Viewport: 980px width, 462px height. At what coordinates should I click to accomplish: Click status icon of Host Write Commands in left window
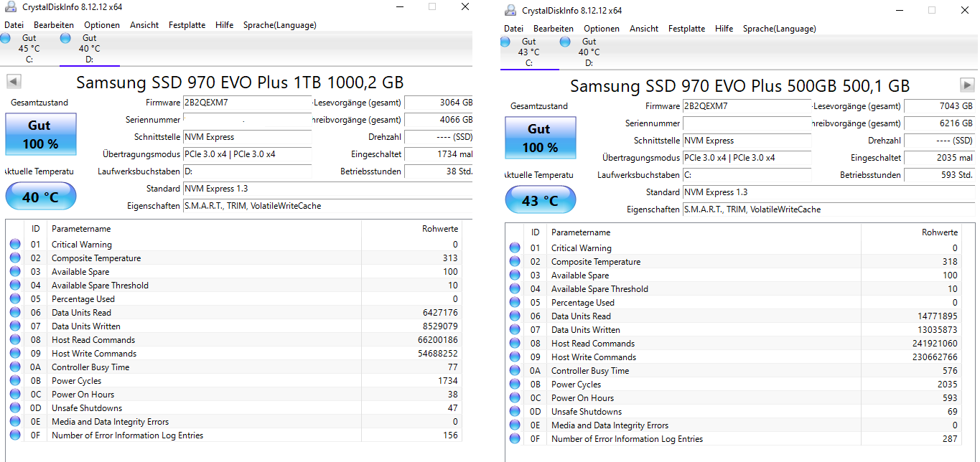click(x=15, y=354)
